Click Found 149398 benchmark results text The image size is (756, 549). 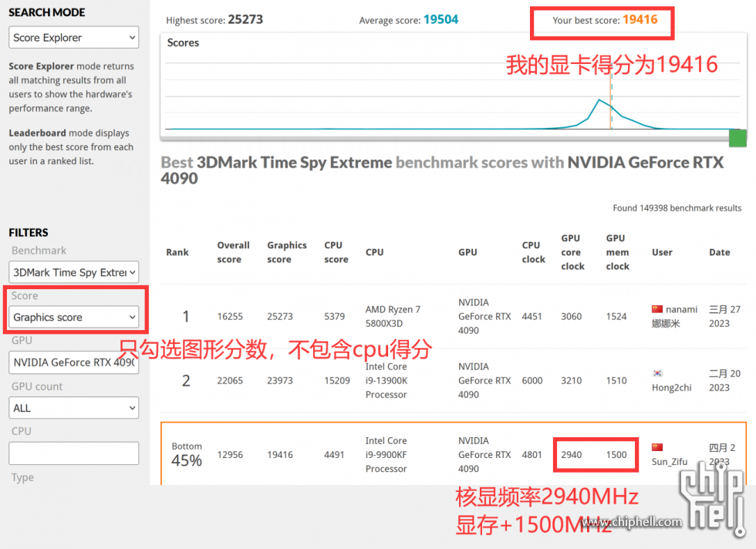pyautogui.click(x=677, y=207)
